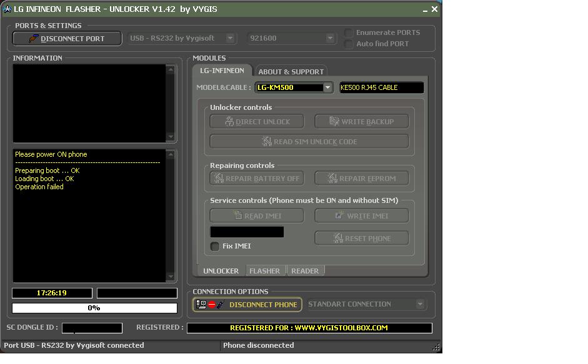Click the 'Operation failed' log line
This screenshot has height=364, width=588.
(39, 187)
